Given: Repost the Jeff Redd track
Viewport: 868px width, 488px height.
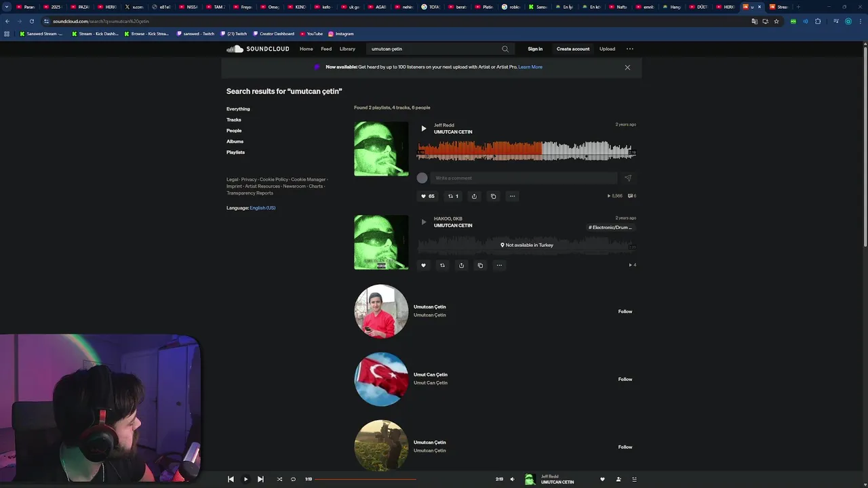Looking at the screenshot, I should point(453,197).
